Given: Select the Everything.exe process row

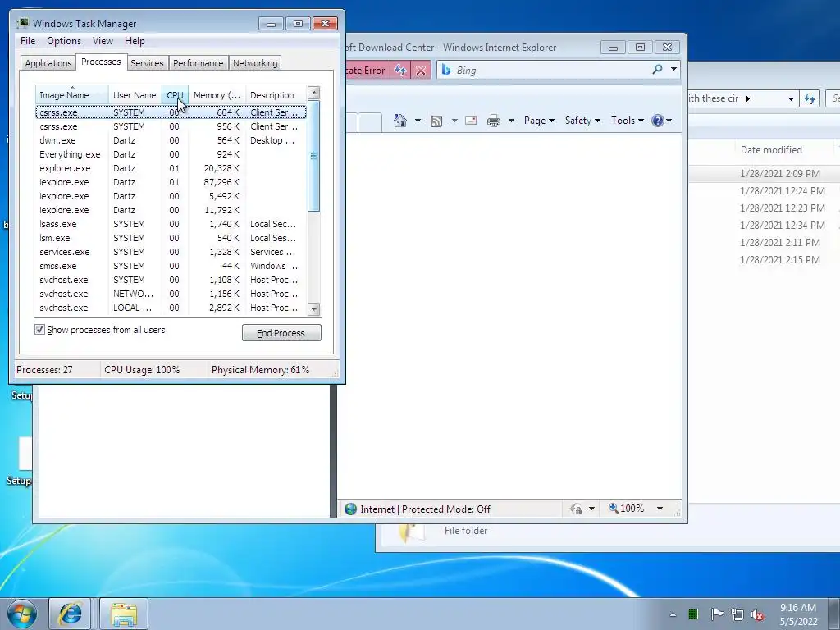Looking at the screenshot, I should 171,154.
